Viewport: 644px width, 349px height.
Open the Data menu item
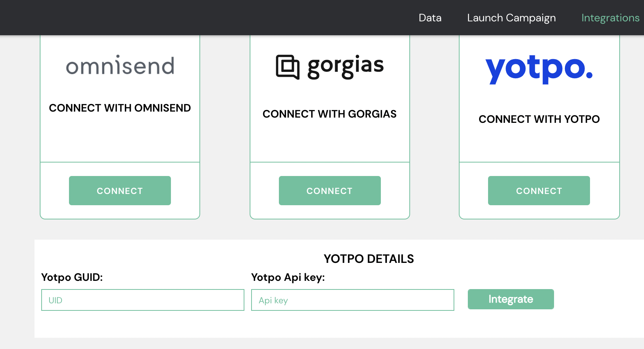pyautogui.click(x=430, y=18)
